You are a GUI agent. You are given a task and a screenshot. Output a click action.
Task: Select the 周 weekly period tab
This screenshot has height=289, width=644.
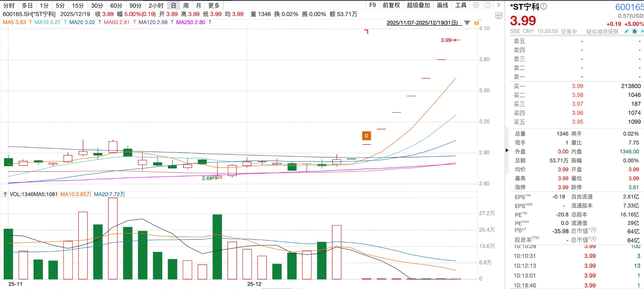pos(186,5)
